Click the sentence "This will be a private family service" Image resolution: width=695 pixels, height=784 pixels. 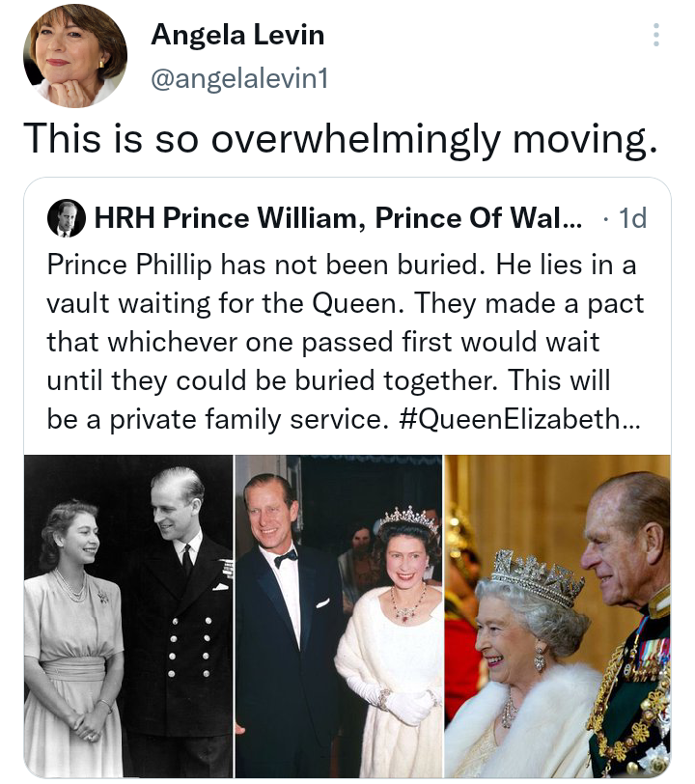click(290, 421)
